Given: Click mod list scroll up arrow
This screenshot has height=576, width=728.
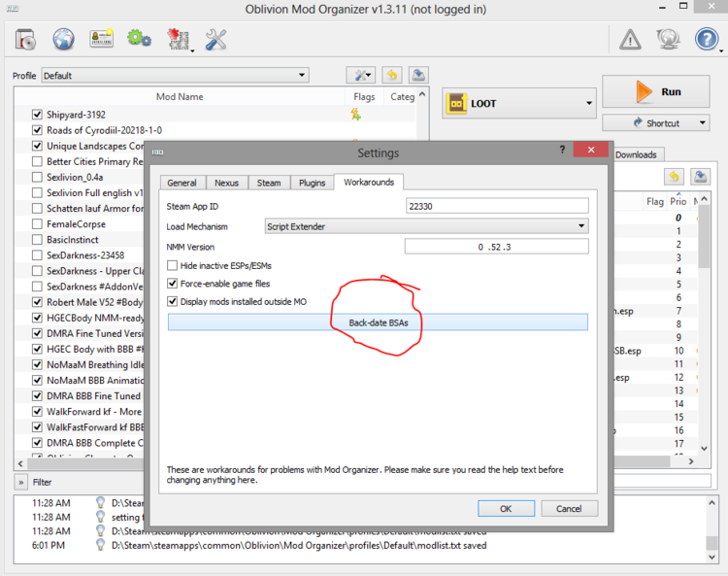Looking at the screenshot, I should coord(422,94).
